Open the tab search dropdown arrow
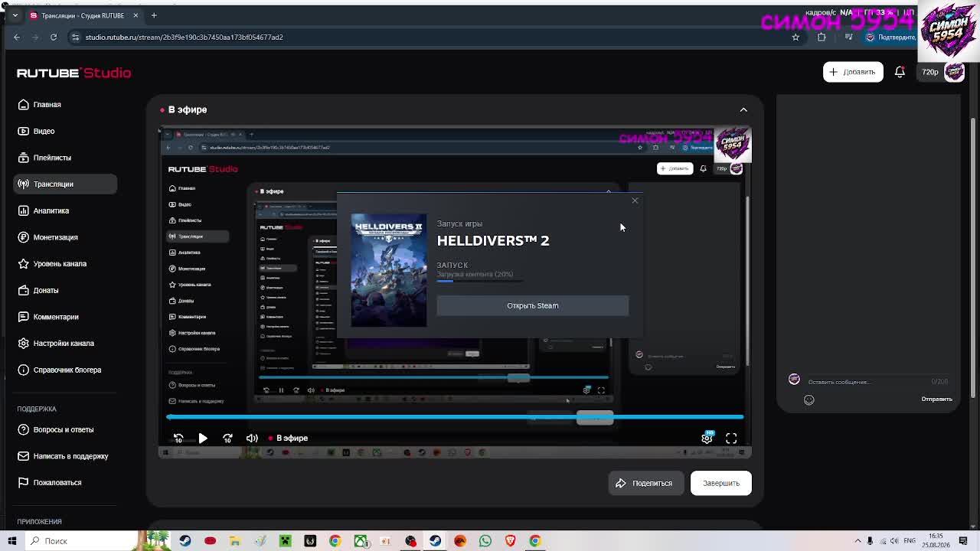This screenshot has height=551, width=980. point(15,15)
